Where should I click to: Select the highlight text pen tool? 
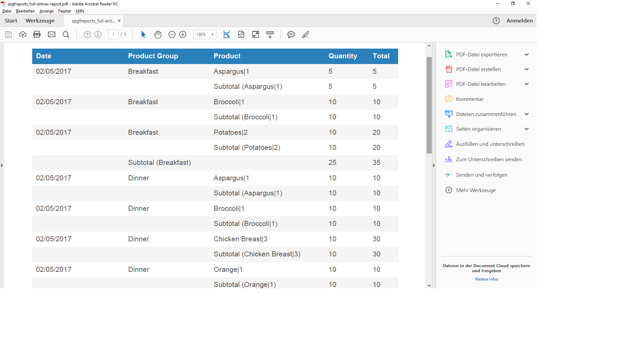click(x=305, y=35)
